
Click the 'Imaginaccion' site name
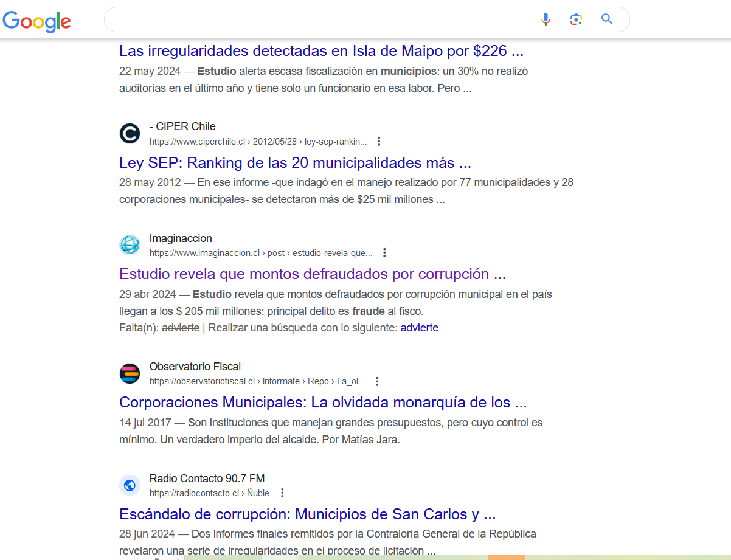[181, 238]
